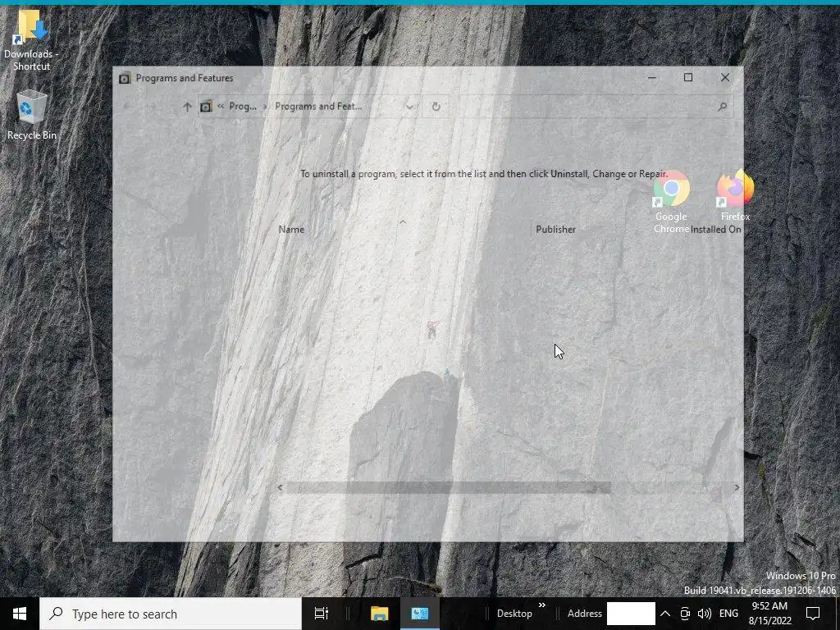Go up one level with the up arrow
The image size is (840, 630).
187,107
